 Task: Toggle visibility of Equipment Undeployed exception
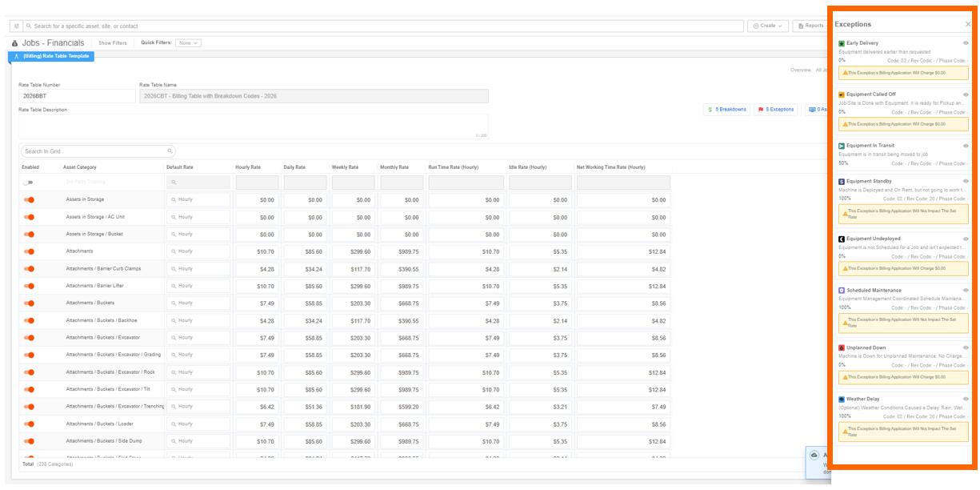point(966,239)
